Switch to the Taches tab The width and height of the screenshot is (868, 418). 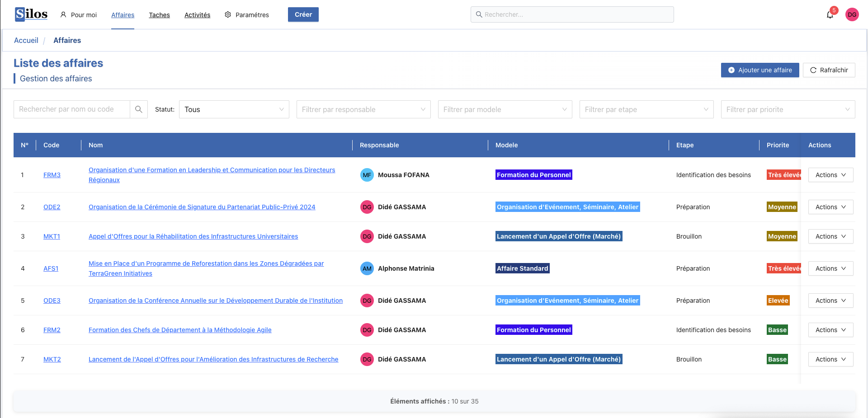pyautogui.click(x=159, y=14)
